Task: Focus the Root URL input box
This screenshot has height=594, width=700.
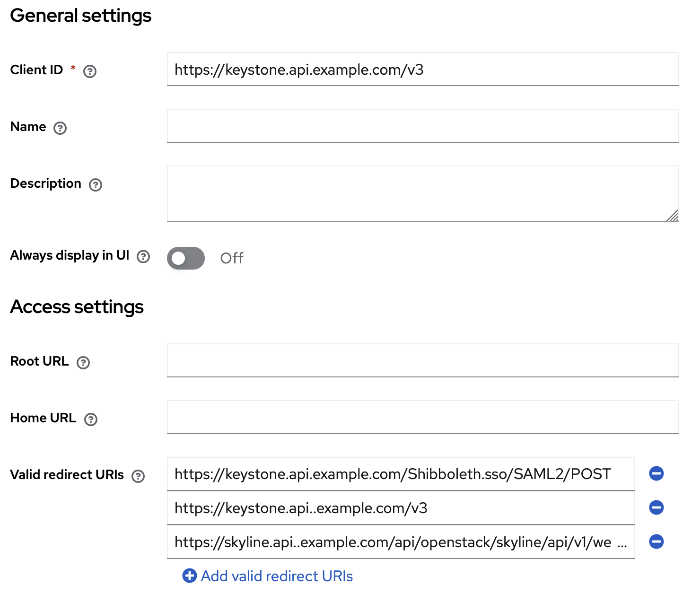Action: [x=422, y=360]
